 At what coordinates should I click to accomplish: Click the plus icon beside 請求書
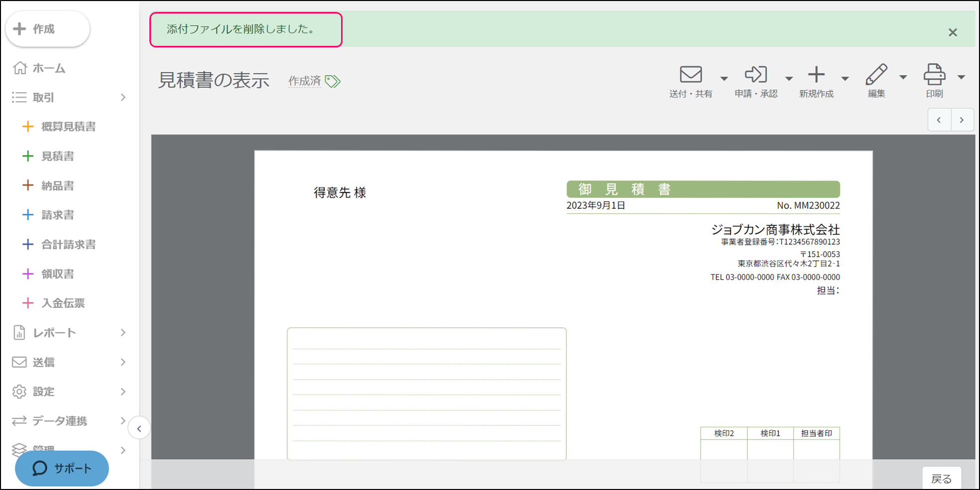28,215
